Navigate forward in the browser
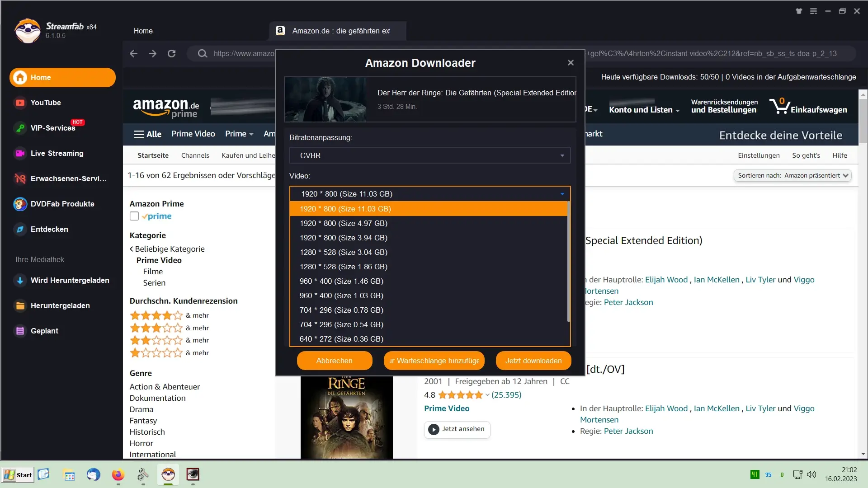 [x=152, y=53]
